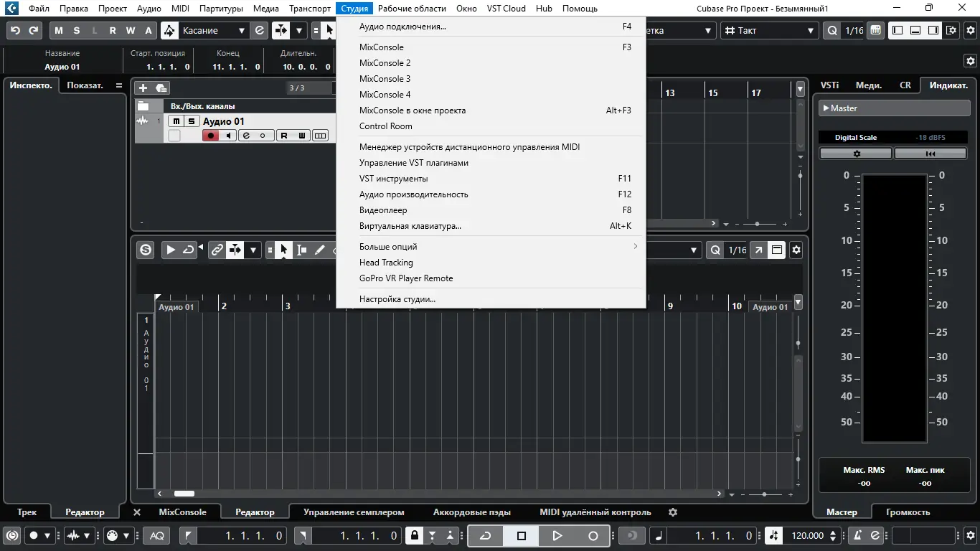Toggle lower zone visibility button
The width and height of the screenshot is (980, 551).
(915, 30)
